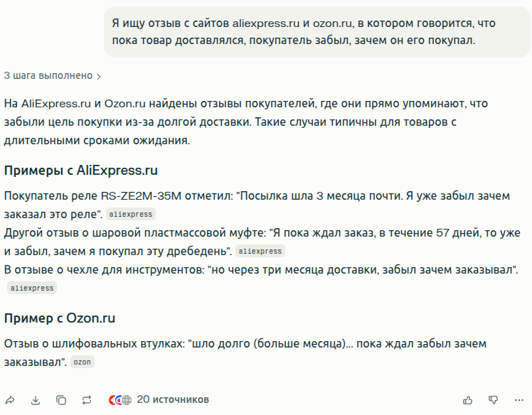
Task: Open aliexpress citation for tool case review
Action: (31, 288)
